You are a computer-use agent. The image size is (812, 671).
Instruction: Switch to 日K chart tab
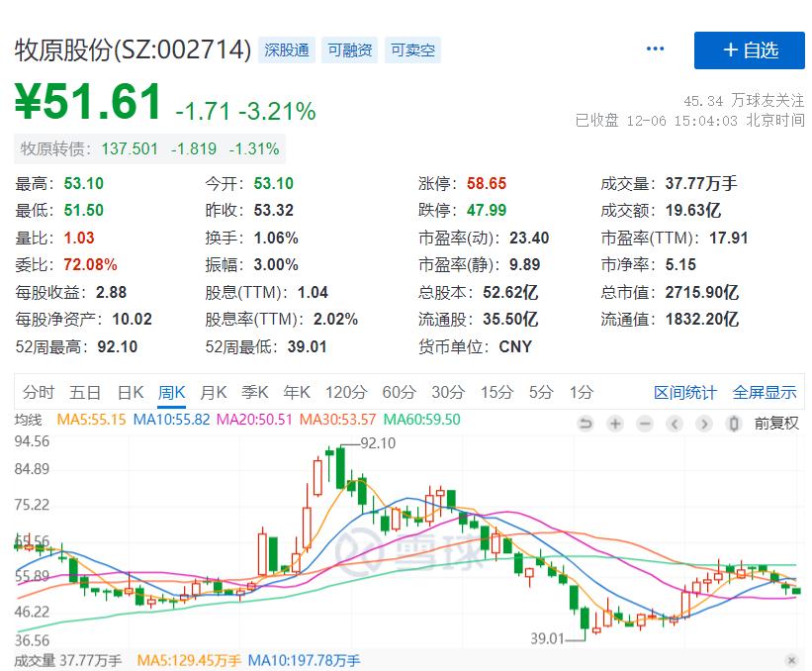[131, 392]
